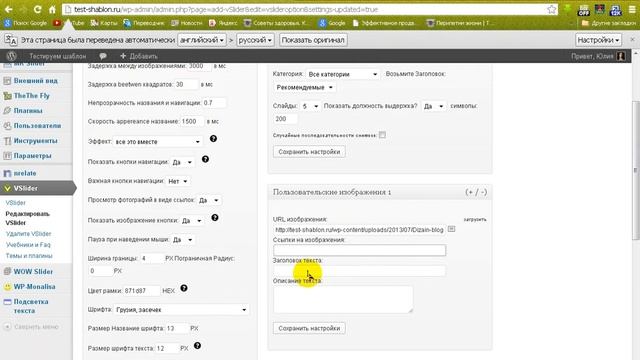640x360 pixels.
Task: Click Свернуть меню at sidebar bottom
Action: pyautogui.click(x=32, y=327)
